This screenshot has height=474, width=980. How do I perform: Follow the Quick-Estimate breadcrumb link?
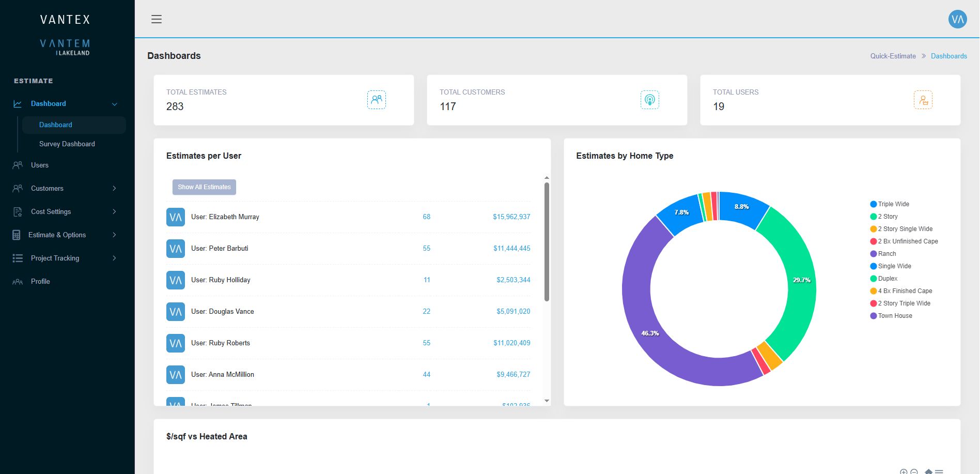coord(893,56)
